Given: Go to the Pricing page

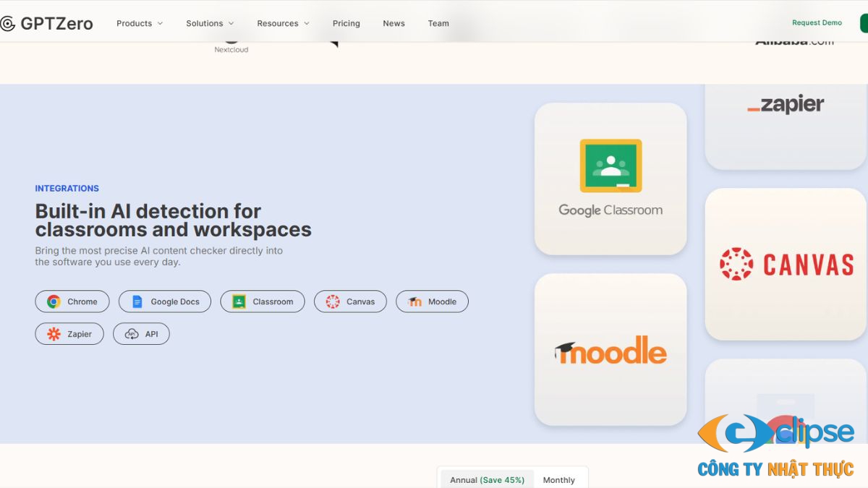Looking at the screenshot, I should coord(346,23).
